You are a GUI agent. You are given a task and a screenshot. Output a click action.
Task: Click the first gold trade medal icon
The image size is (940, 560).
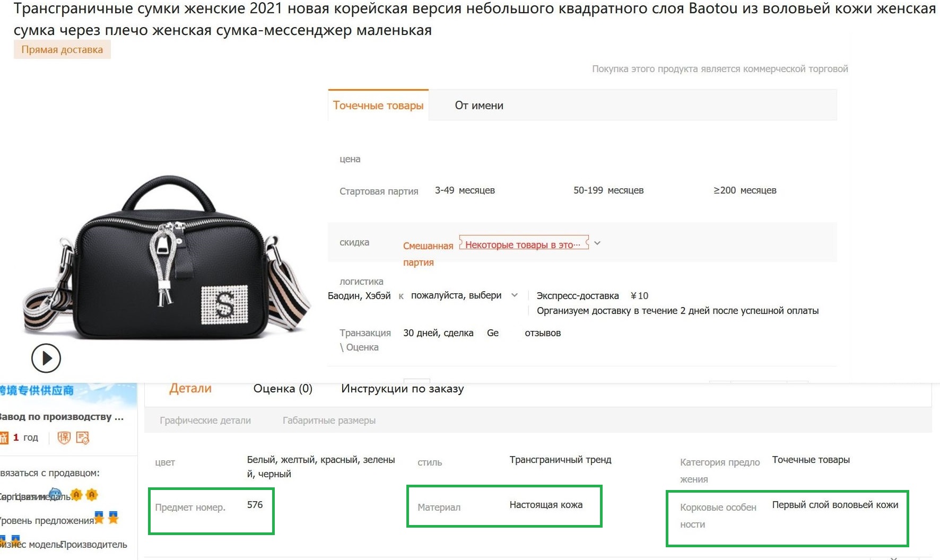point(76,495)
